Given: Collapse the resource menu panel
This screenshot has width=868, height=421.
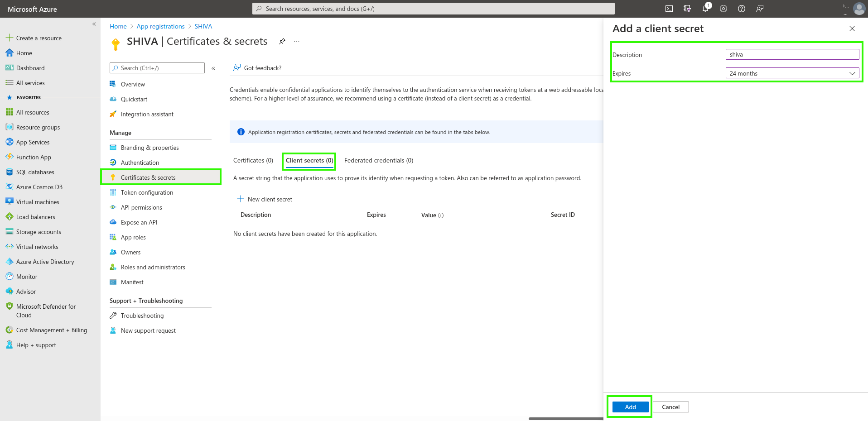Looking at the screenshot, I should click(x=213, y=68).
